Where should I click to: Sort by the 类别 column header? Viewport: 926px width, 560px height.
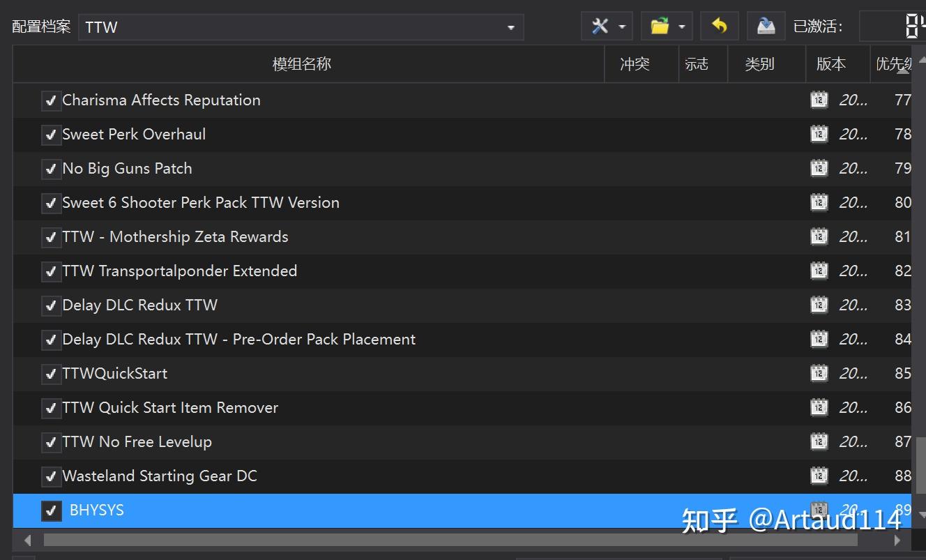point(766,64)
